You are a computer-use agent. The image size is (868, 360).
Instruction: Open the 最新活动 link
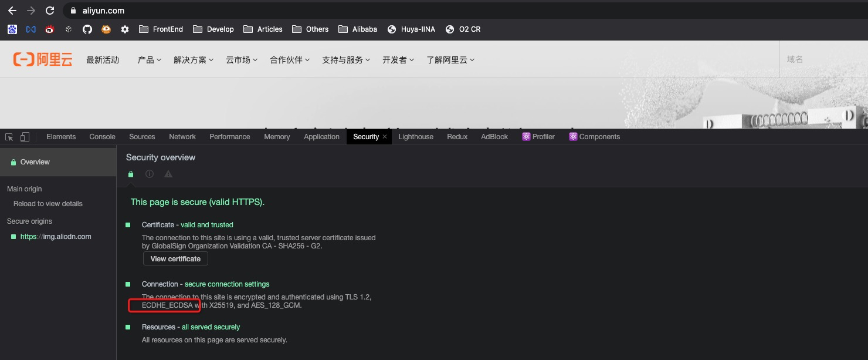[103, 60]
